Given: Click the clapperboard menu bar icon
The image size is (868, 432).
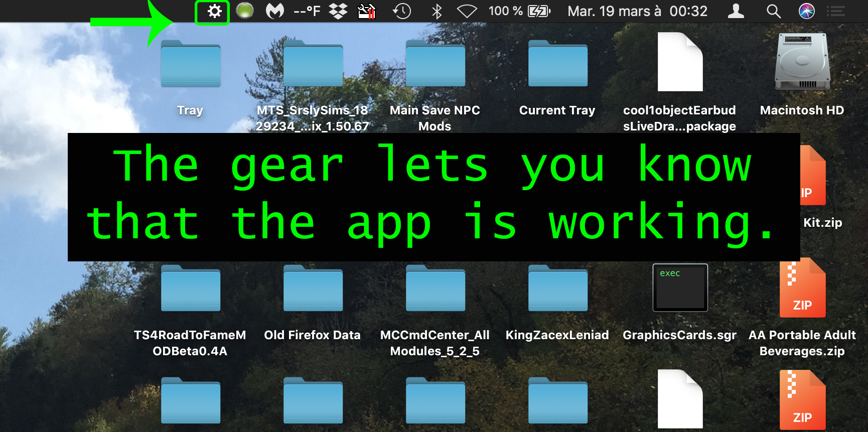Looking at the screenshot, I should pyautogui.click(x=366, y=11).
